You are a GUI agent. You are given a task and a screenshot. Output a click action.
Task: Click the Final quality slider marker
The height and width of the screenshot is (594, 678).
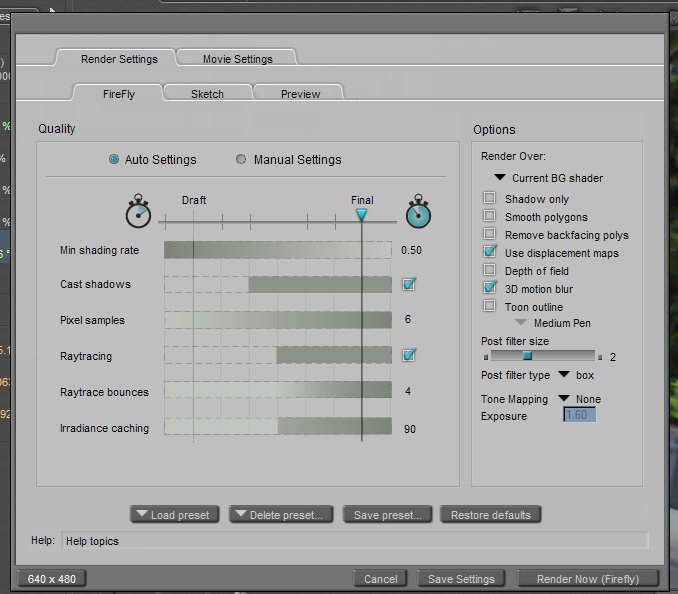[x=362, y=214]
